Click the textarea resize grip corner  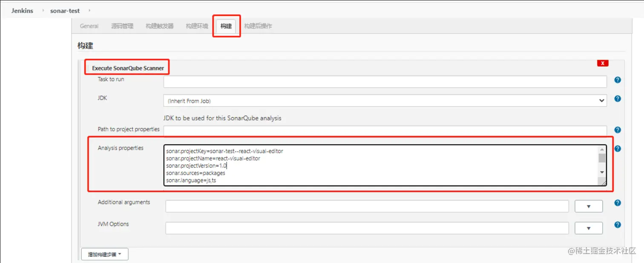point(603,182)
